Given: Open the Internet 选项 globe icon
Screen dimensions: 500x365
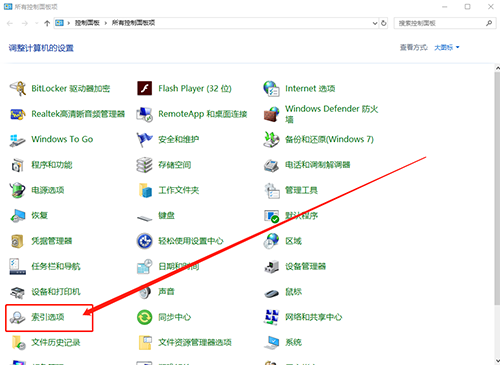Looking at the screenshot, I should 271,89.
